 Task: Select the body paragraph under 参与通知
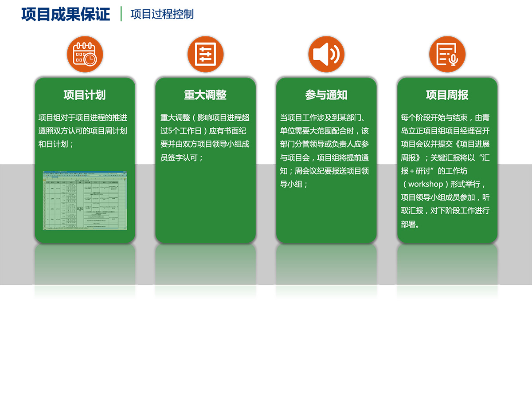(x=325, y=151)
